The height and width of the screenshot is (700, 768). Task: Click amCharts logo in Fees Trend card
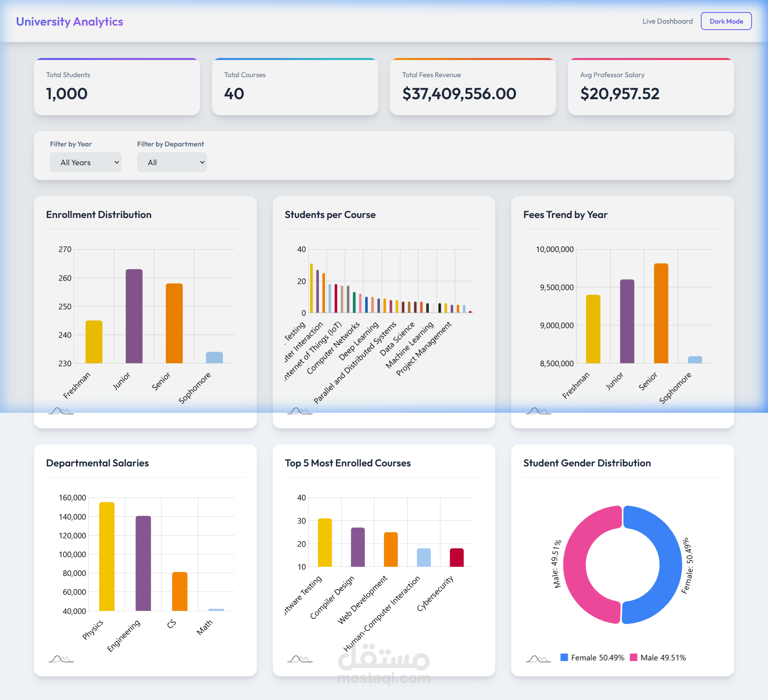click(x=538, y=411)
